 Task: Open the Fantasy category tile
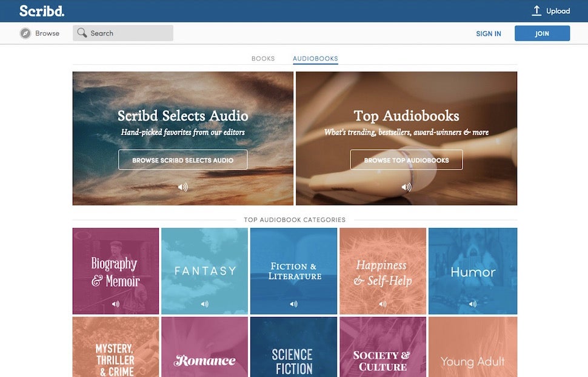[x=204, y=271]
